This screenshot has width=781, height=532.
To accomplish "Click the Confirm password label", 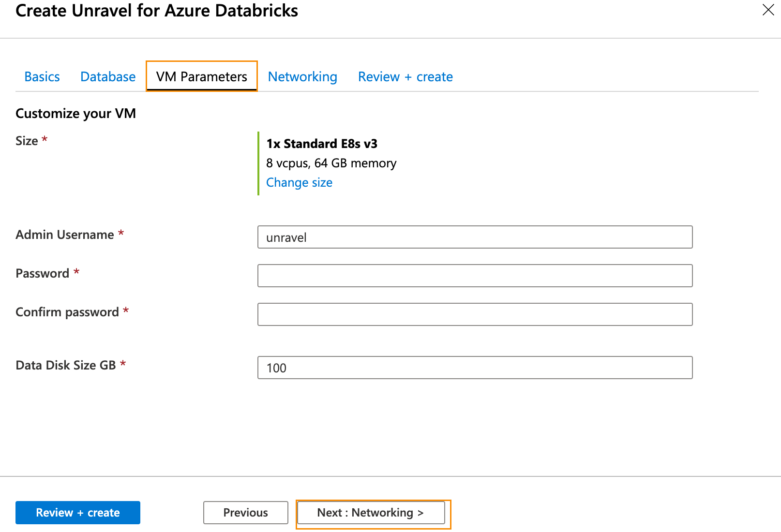I will (67, 312).
